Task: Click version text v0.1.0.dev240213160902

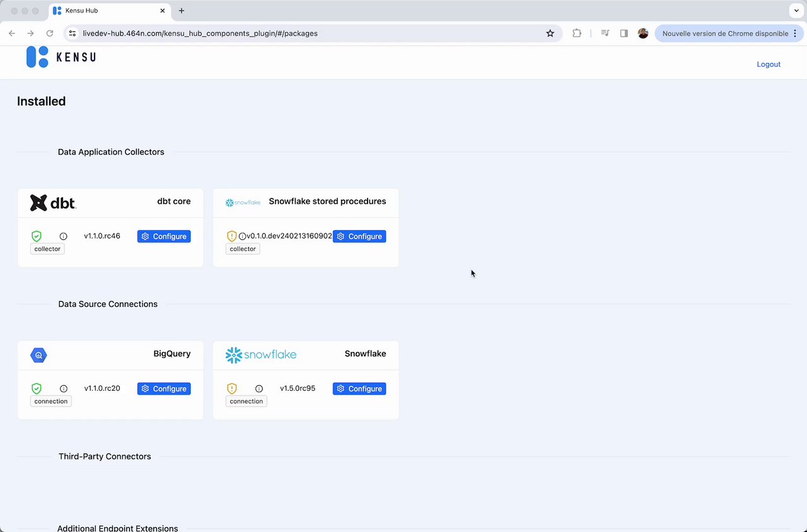Action: pyautogui.click(x=289, y=236)
